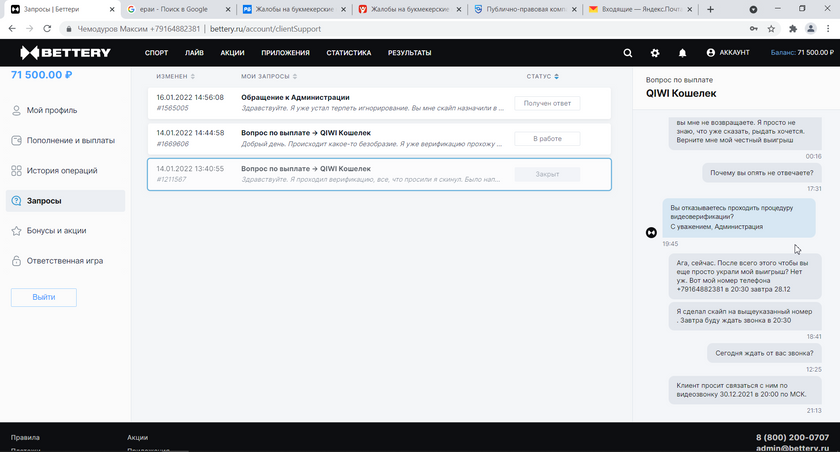Click the site lock icon in address bar
Image resolution: width=840 pixels, height=452 pixels.
coord(69,29)
